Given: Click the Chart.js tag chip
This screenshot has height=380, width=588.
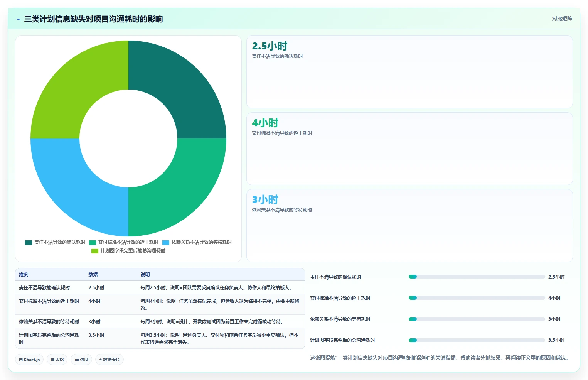Looking at the screenshot, I should tap(29, 360).
